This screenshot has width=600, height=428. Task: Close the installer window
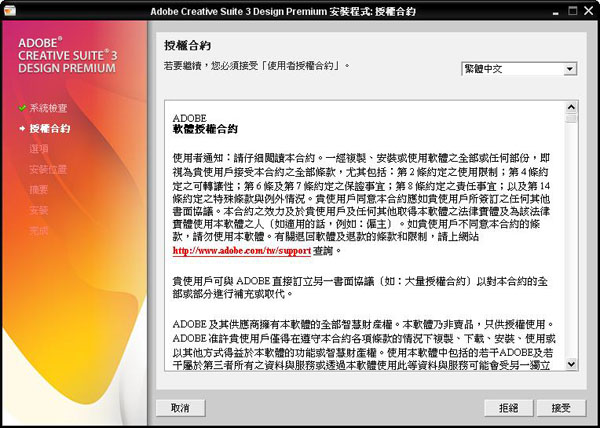[x=589, y=11]
